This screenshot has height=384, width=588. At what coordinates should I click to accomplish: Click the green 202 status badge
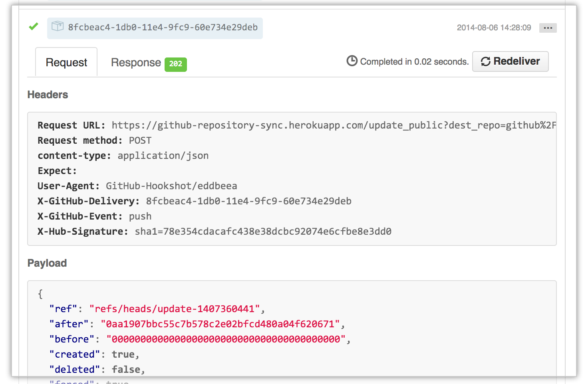point(175,64)
